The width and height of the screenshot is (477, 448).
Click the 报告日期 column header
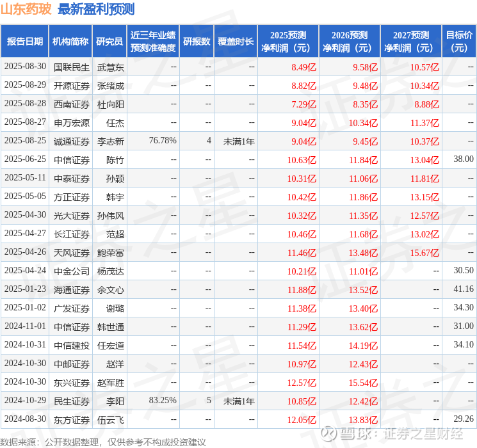24,42
